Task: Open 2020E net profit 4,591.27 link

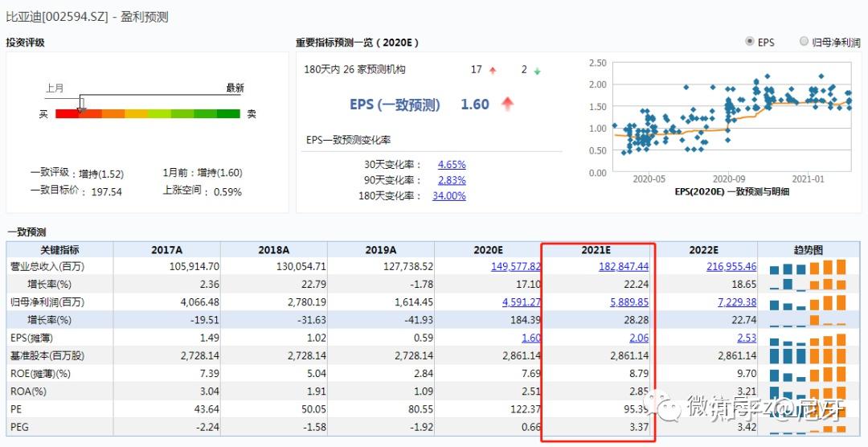Action: point(522,302)
